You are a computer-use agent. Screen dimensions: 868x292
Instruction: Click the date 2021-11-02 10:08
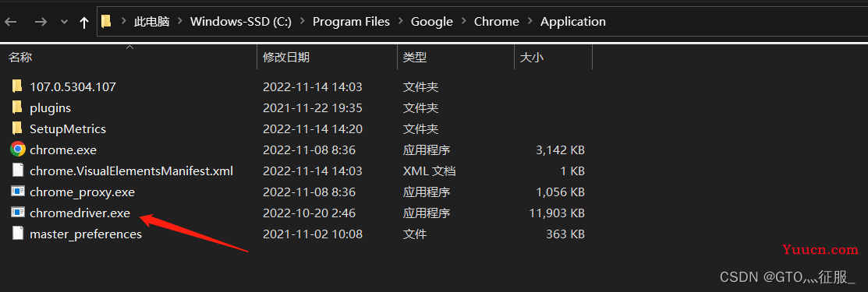[x=312, y=234]
